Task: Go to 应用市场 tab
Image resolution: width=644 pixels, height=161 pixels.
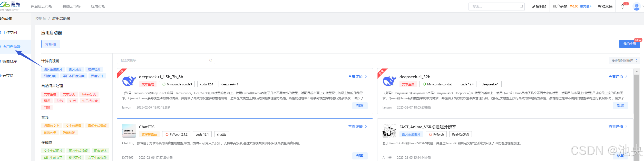Action: click(98, 6)
